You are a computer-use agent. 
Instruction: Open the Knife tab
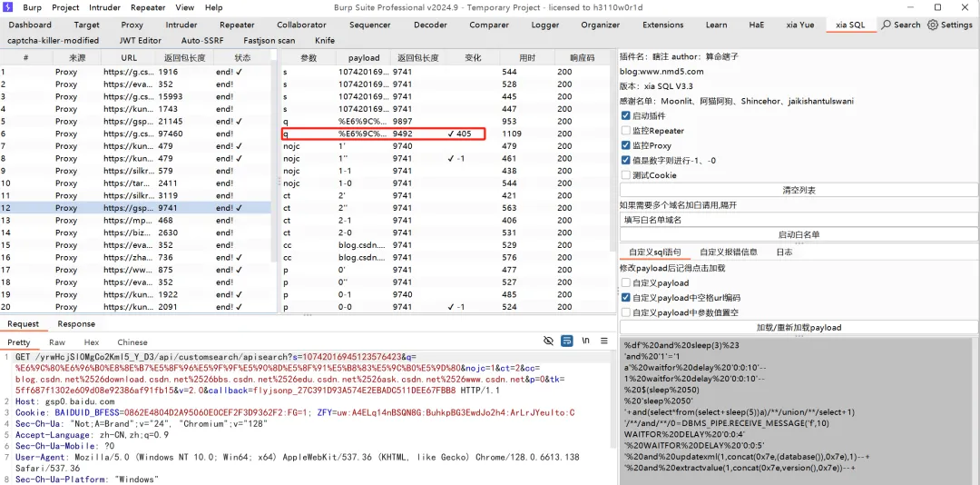(x=325, y=40)
